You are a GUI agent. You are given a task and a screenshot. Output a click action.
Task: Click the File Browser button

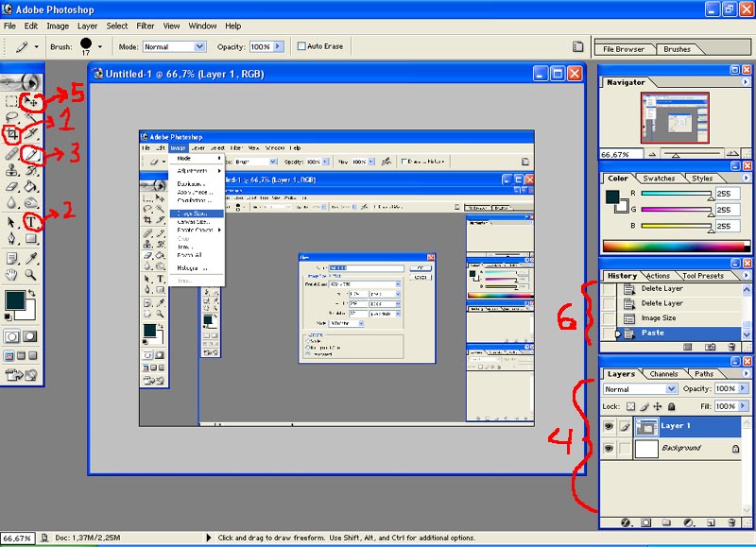[x=624, y=49]
